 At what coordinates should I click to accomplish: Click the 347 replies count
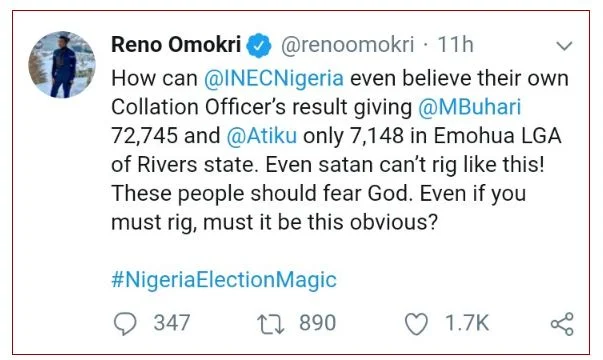172,323
